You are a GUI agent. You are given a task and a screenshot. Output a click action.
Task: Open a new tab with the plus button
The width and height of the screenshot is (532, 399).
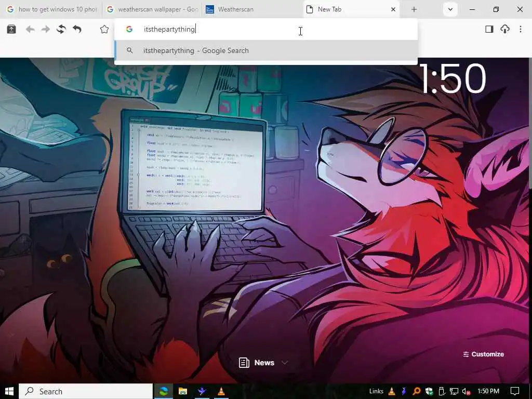coord(414,9)
